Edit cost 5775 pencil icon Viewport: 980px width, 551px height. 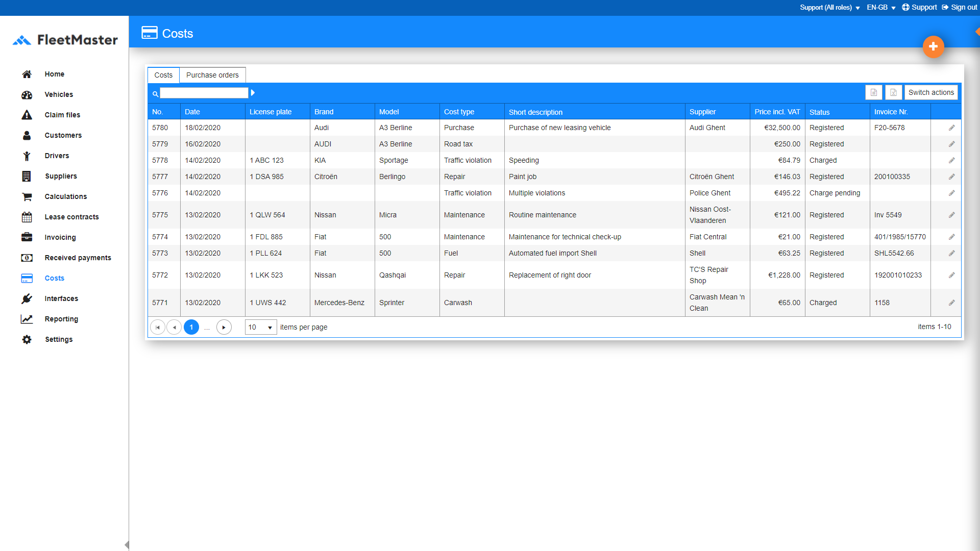click(x=951, y=215)
